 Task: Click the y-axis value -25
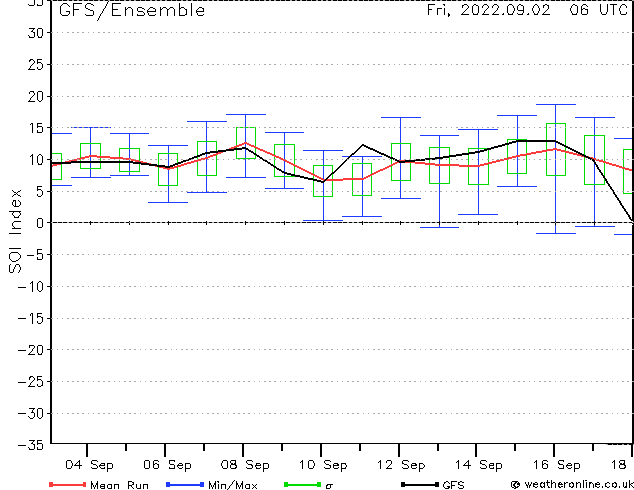[x=31, y=381]
